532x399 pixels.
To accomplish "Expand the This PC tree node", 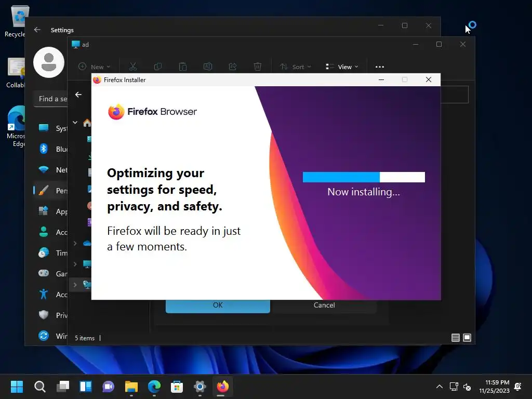I will click(x=75, y=264).
